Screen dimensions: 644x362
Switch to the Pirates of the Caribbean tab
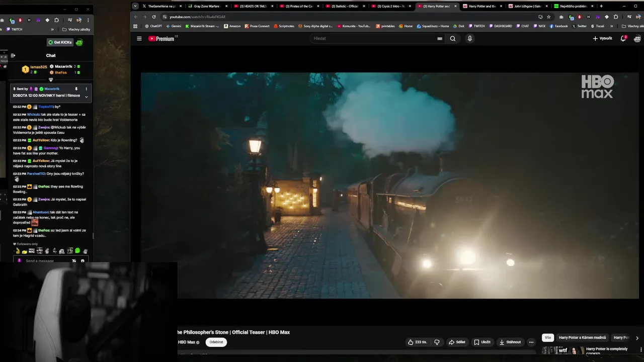(x=299, y=6)
